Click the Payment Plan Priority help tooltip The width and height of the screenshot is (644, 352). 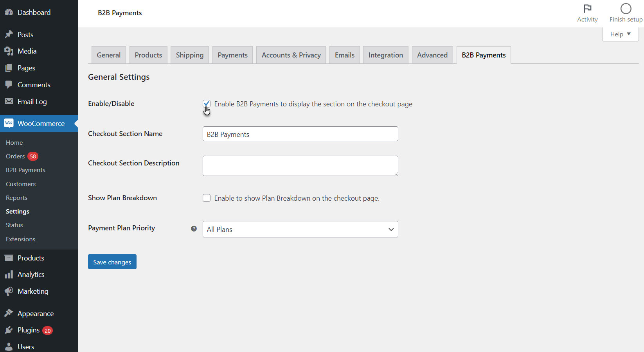pyautogui.click(x=194, y=229)
